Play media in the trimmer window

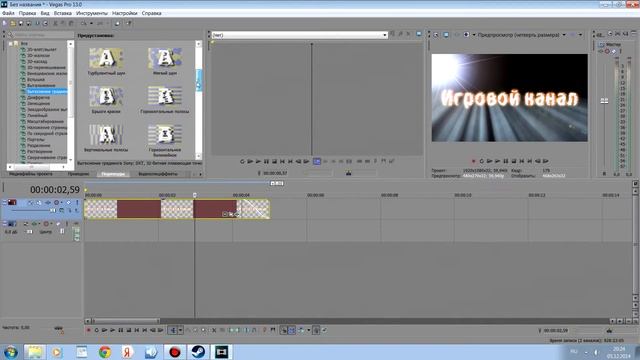[x=258, y=162]
